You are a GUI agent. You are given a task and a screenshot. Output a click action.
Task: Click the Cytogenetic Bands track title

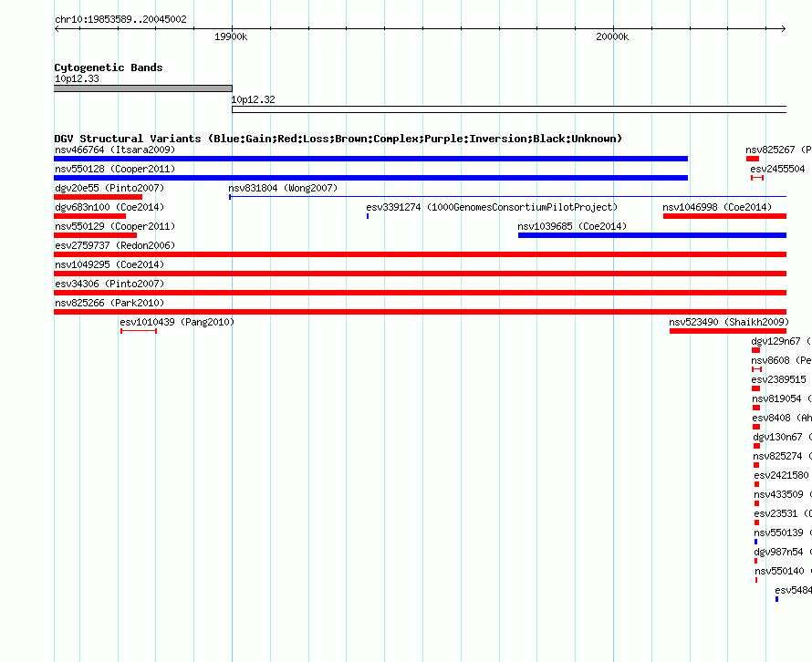point(109,67)
